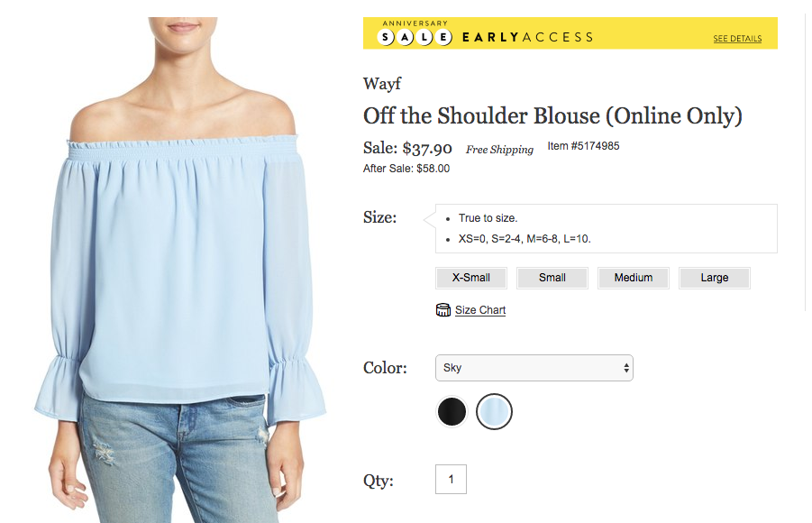
Task: Click the Color dropdown arrow stepper
Action: (626, 368)
